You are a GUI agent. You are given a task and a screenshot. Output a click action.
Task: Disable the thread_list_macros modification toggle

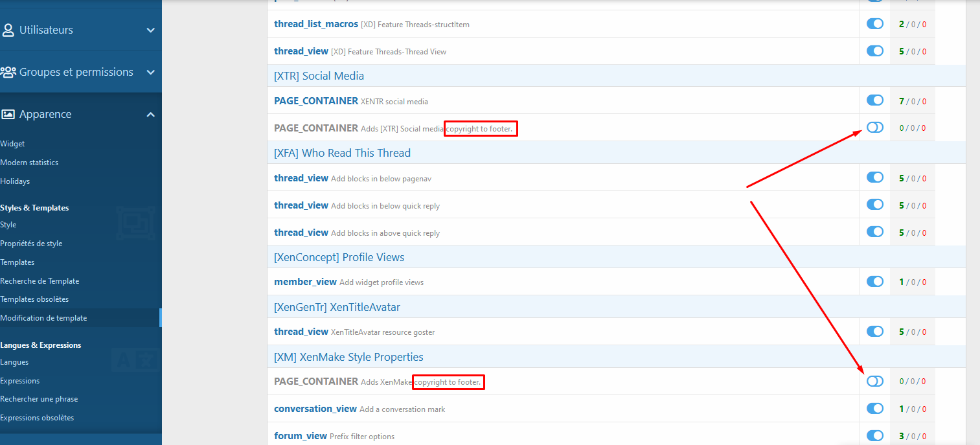pos(874,24)
